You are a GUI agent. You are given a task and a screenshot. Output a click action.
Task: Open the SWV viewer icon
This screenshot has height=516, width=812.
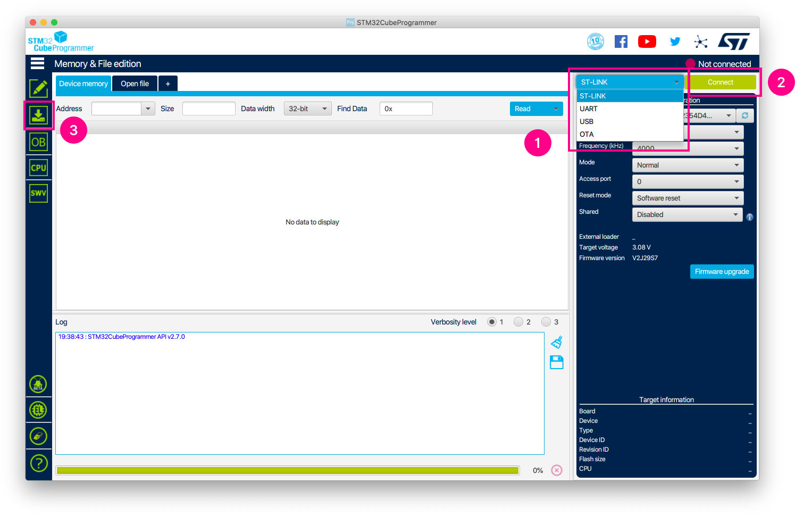tap(38, 193)
